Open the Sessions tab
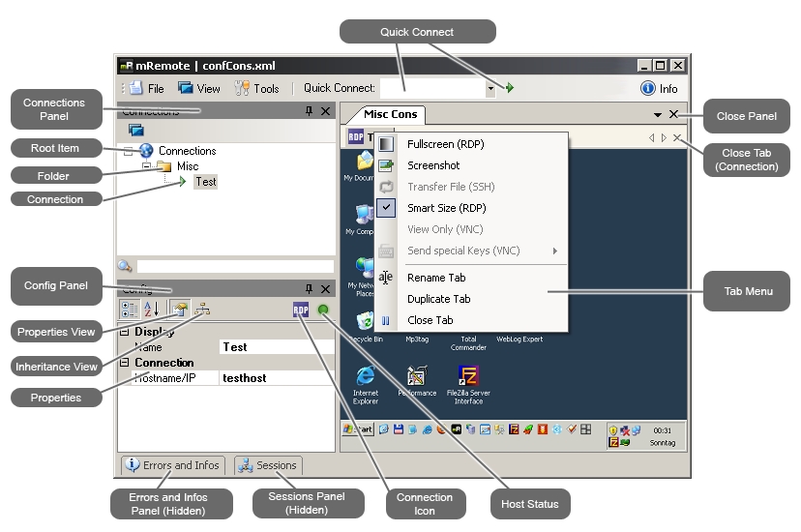 point(268,465)
